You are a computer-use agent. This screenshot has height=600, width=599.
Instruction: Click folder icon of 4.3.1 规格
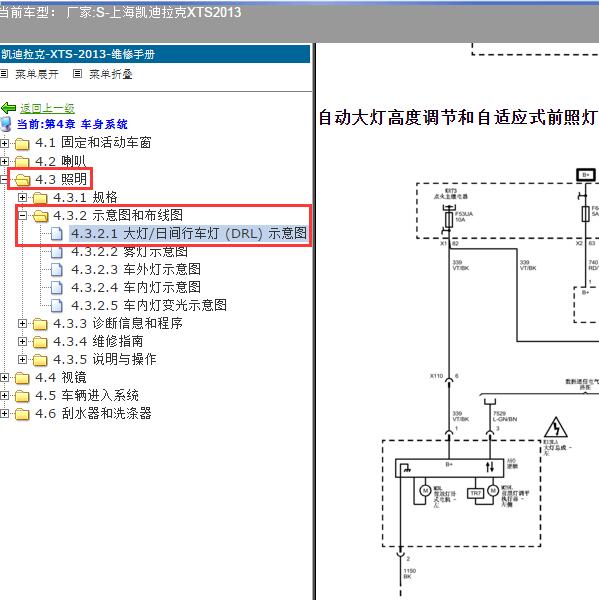40,198
